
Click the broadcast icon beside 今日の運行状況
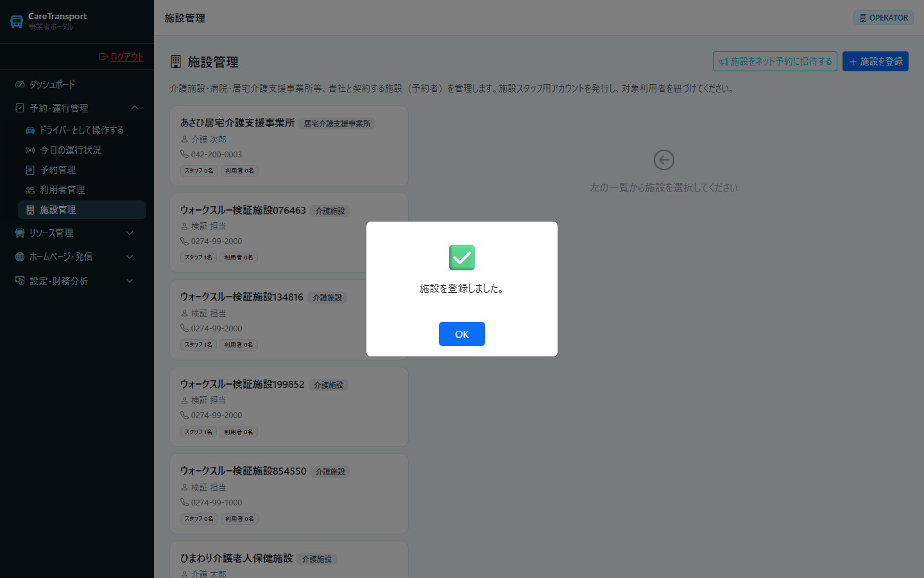coord(30,150)
